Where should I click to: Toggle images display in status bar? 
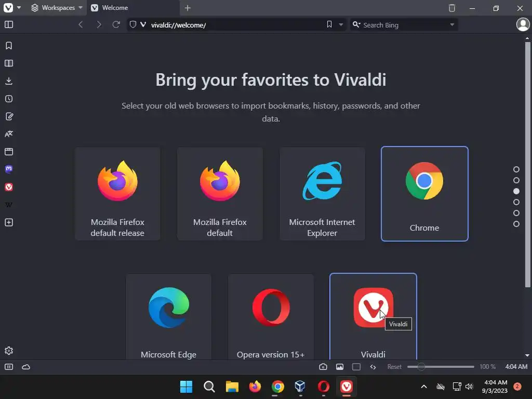(x=340, y=367)
